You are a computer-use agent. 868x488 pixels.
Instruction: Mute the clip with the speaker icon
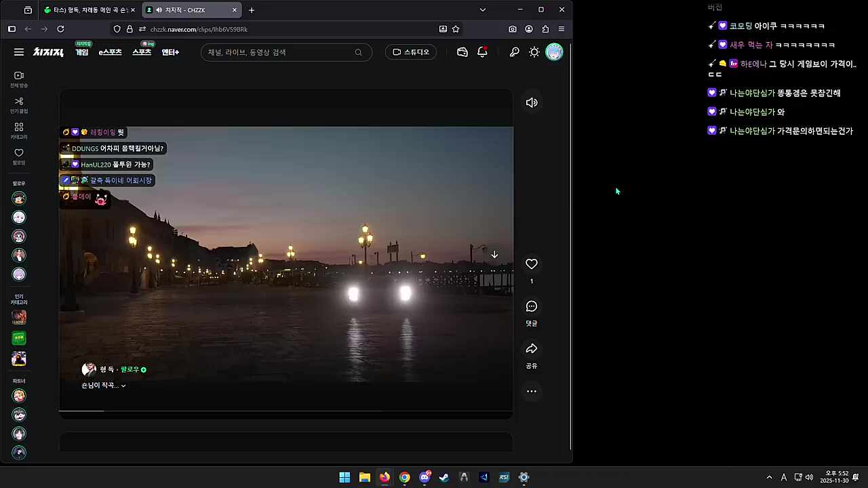point(532,102)
